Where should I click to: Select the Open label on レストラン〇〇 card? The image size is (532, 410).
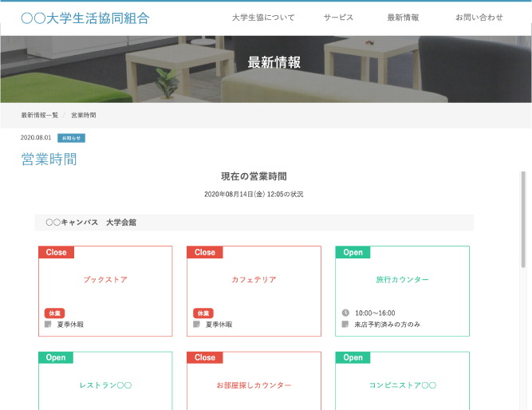tap(56, 358)
